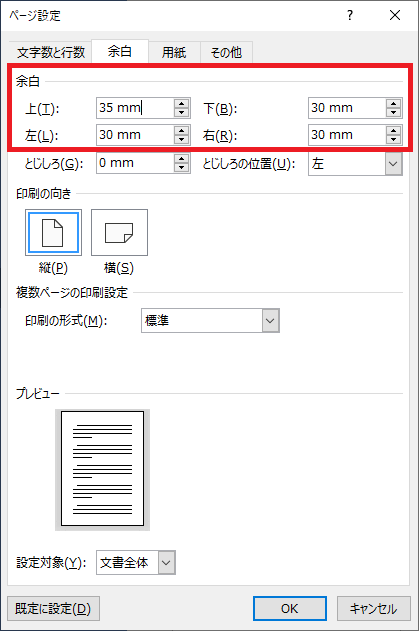Increase the 上 top margin with up arrow
This screenshot has height=631, width=419.
pos(182,103)
